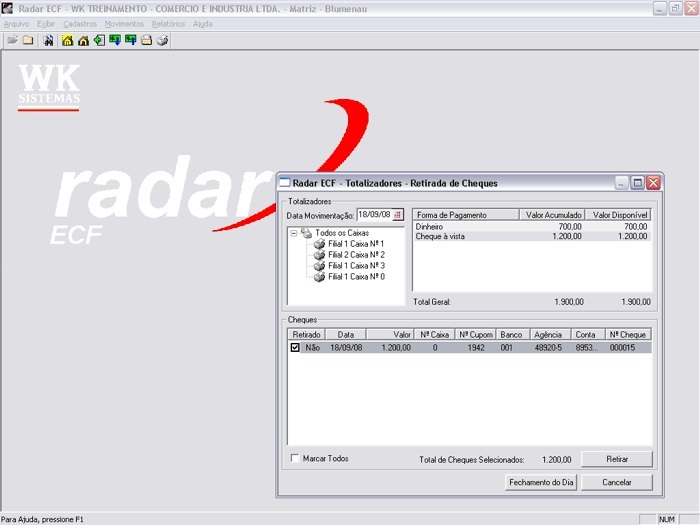This screenshot has height=525, width=700.
Task: Click the Radar ECF dialog title icon
Action: coord(285,183)
